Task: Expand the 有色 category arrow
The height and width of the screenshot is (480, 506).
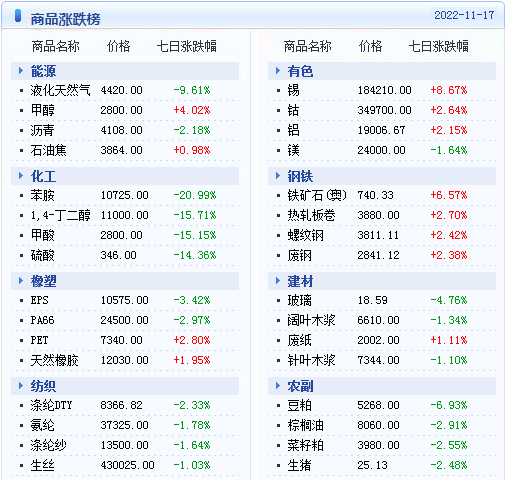Action: [x=278, y=71]
